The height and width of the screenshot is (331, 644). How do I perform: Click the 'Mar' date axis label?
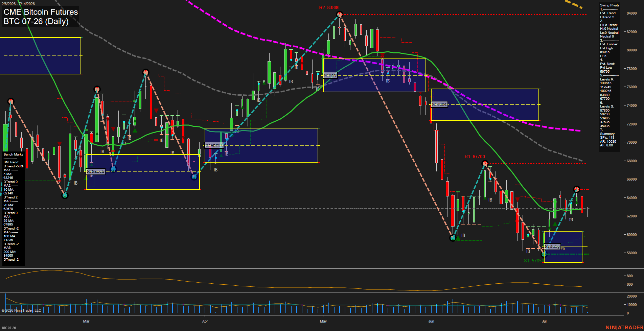pyautogui.click(x=86, y=322)
